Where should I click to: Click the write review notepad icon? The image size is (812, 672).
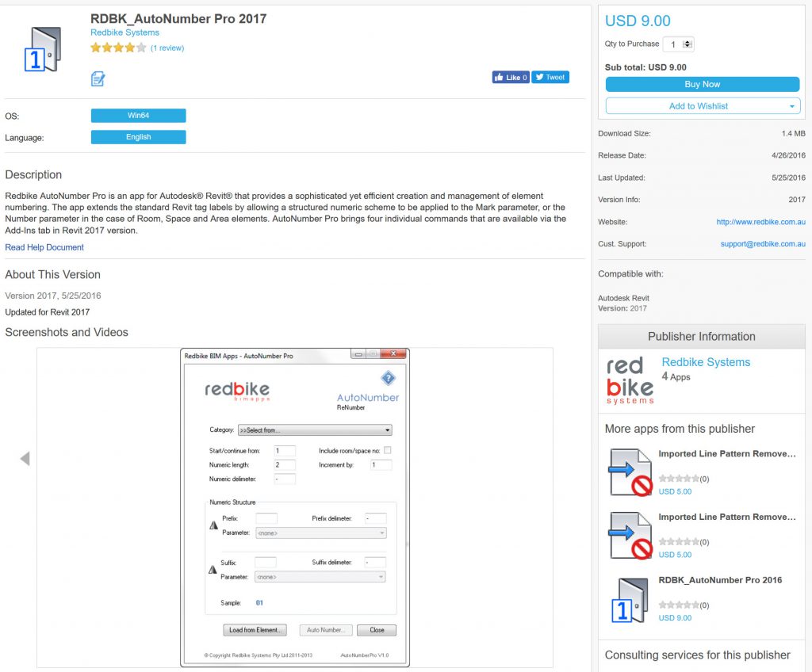[98, 78]
